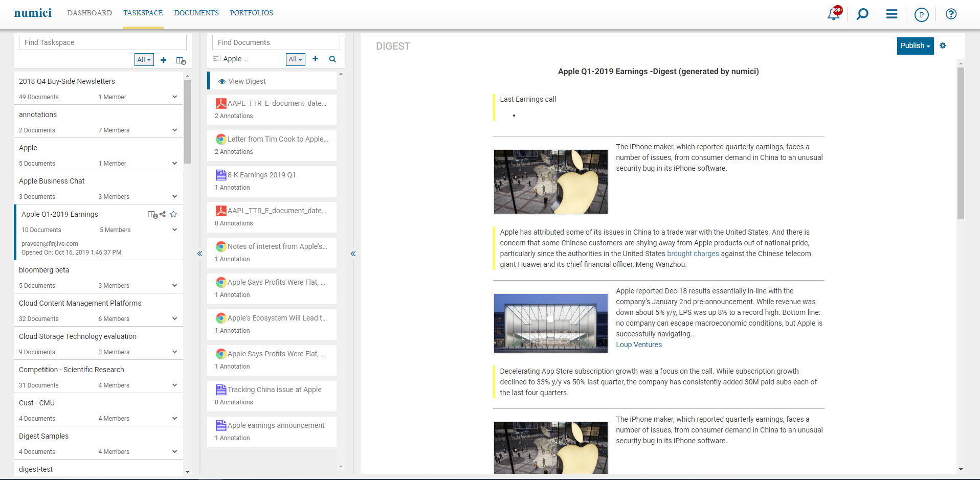980x480 pixels.
Task: Open the search magnifier in header
Action: pyautogui.click(x=862, y=14)
